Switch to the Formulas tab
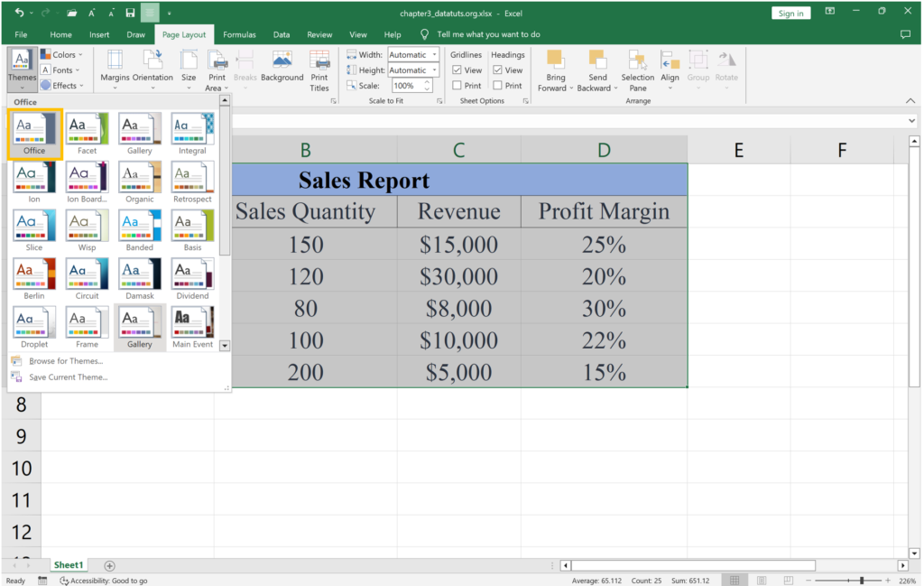The width and height of the screenshot is (924, 586). (x=239, y=34)
